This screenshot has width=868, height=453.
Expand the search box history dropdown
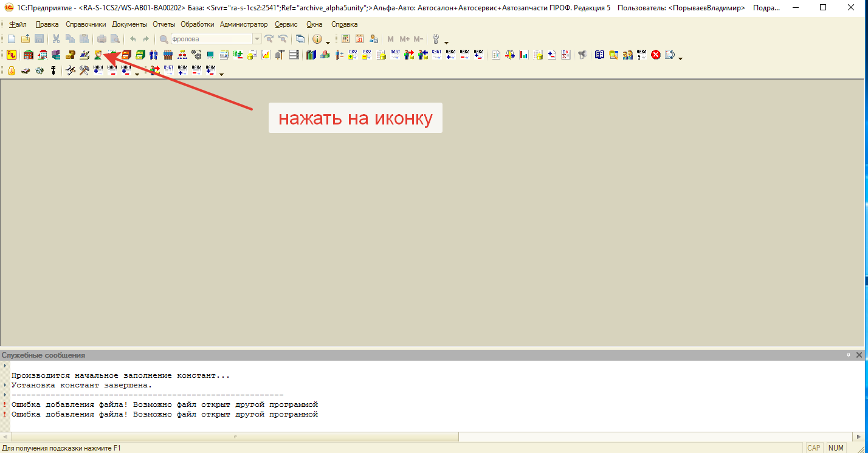[x=257, y=39]
